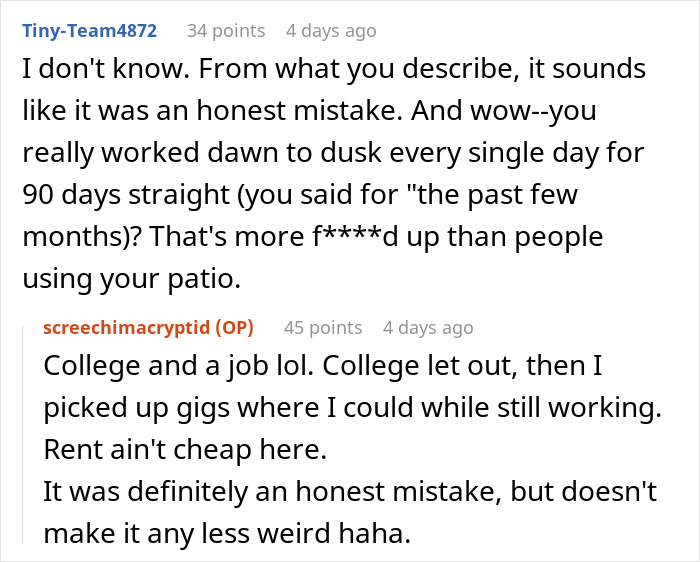Viewport: 700px width, 562px height.
Task: Click the sentence "Rent ain't cheap here."
Action: (185, 450)
